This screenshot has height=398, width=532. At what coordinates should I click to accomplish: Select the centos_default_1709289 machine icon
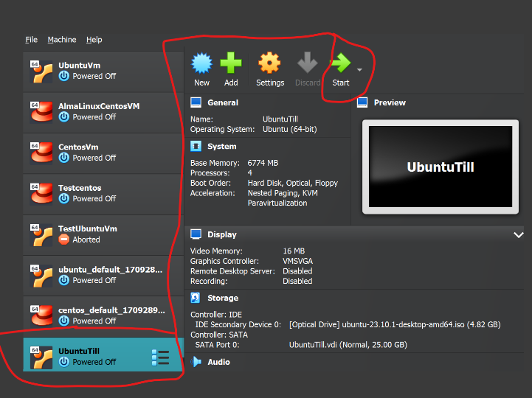[41, 316]
